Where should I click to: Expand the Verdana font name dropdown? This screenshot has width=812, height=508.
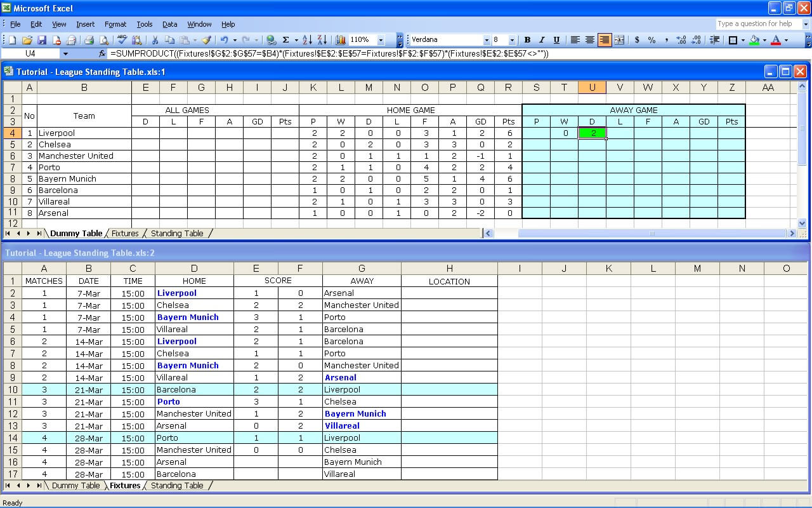point(487,40)
